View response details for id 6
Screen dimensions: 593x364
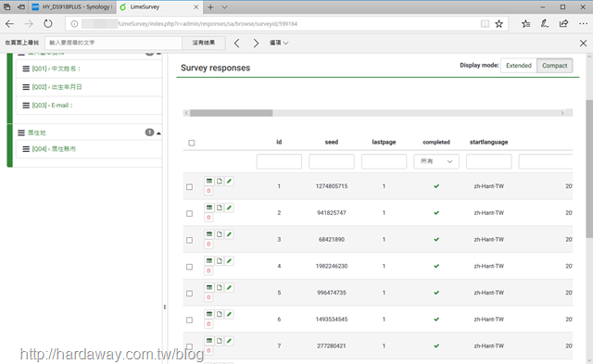[209, 314]
